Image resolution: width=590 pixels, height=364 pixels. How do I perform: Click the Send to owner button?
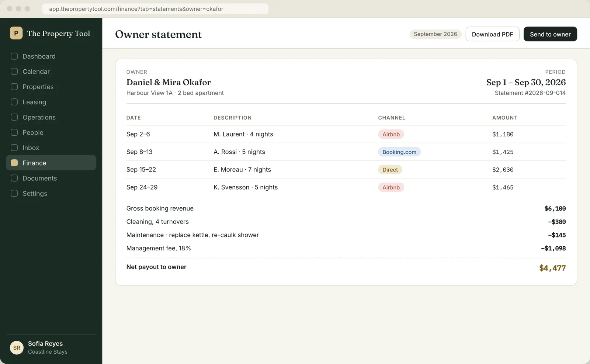point(550,34)
